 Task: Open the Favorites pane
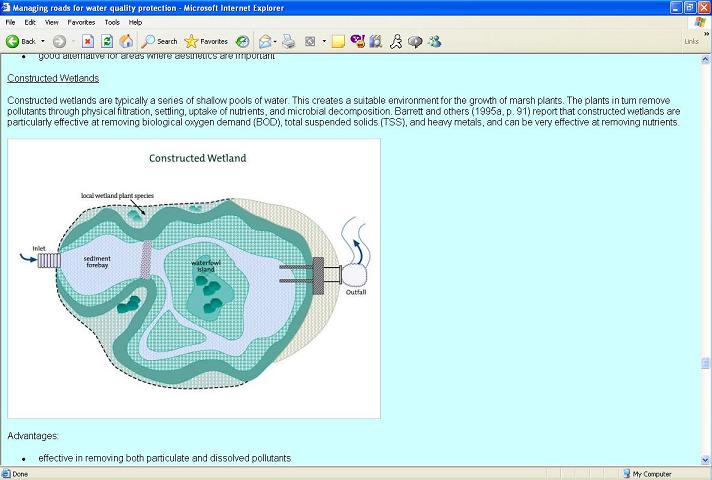[x=206, y=41]
